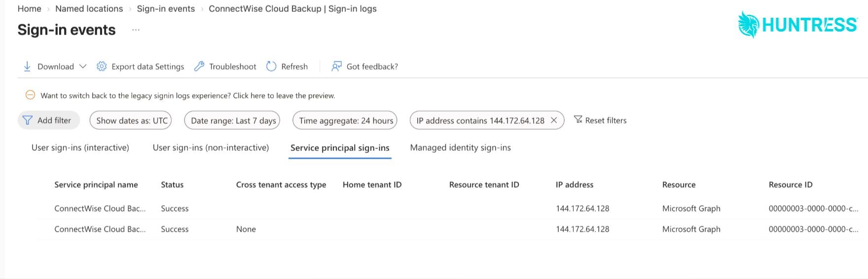Click the orange legacy notice icon
The height and width of the screenshot is (279, 868).
point(30,95)
